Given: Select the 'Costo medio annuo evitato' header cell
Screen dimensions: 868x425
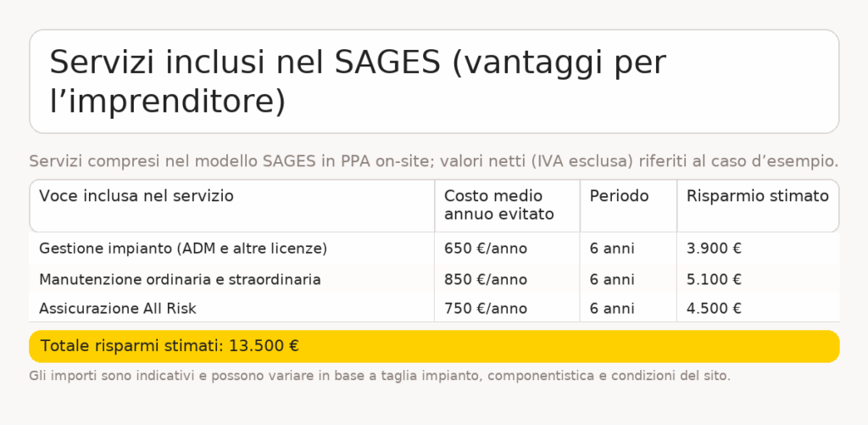Looking at the screenshot, I should (x=507, y=205).
